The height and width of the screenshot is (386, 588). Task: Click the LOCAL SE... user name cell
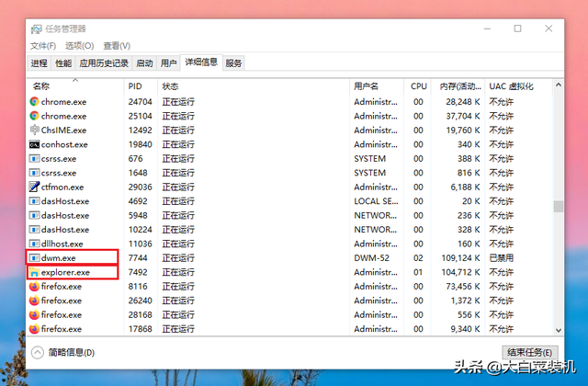(376, 201)
